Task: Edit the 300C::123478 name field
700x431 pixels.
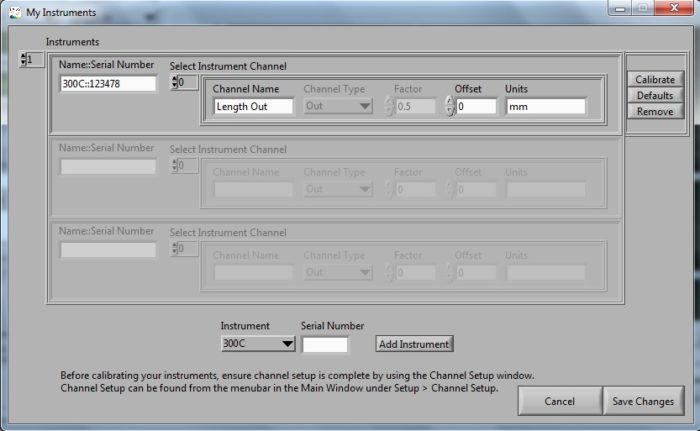Action: pos(108,84)
